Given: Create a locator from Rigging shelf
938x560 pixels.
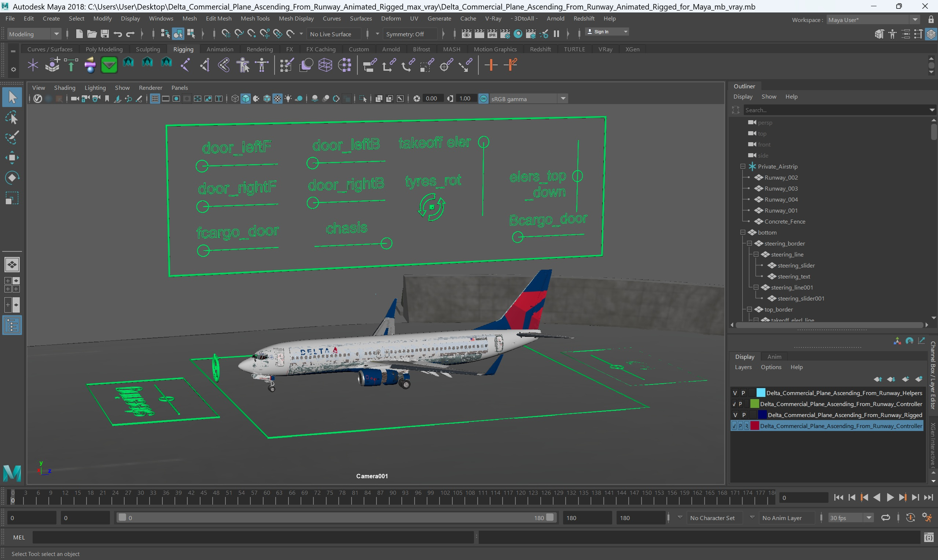Looking at the screenshot, I should point(33,65).
